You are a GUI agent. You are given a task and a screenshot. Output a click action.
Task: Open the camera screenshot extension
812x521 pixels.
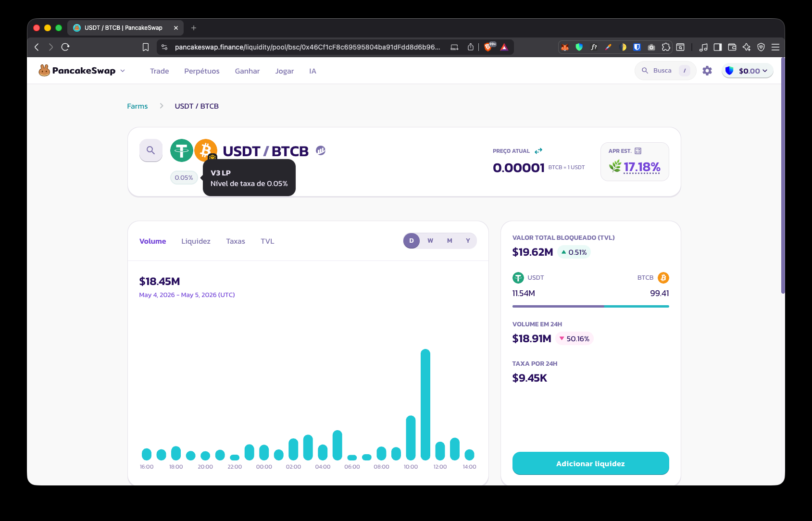tap(651, 47)
